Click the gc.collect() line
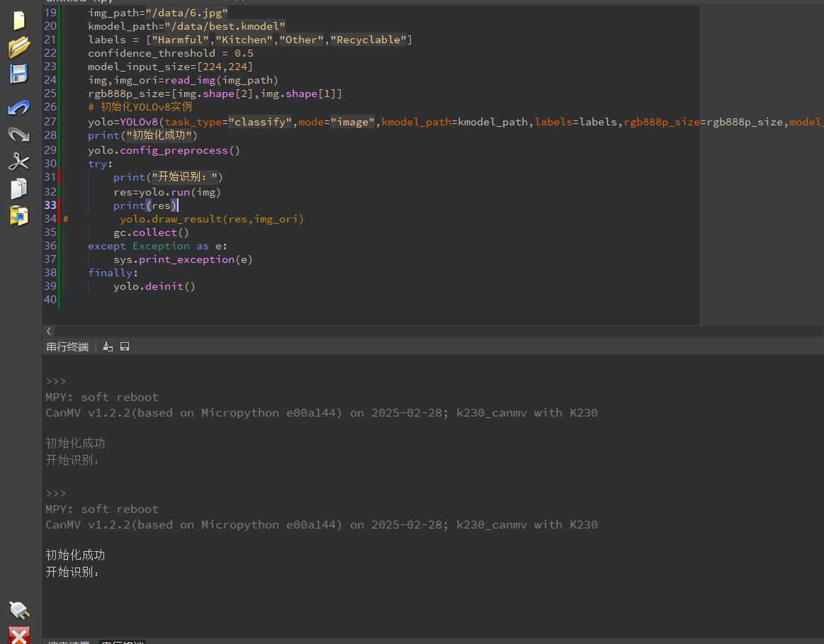The width and height of the screenshot is (824, 644). click(x=152, y=232)
